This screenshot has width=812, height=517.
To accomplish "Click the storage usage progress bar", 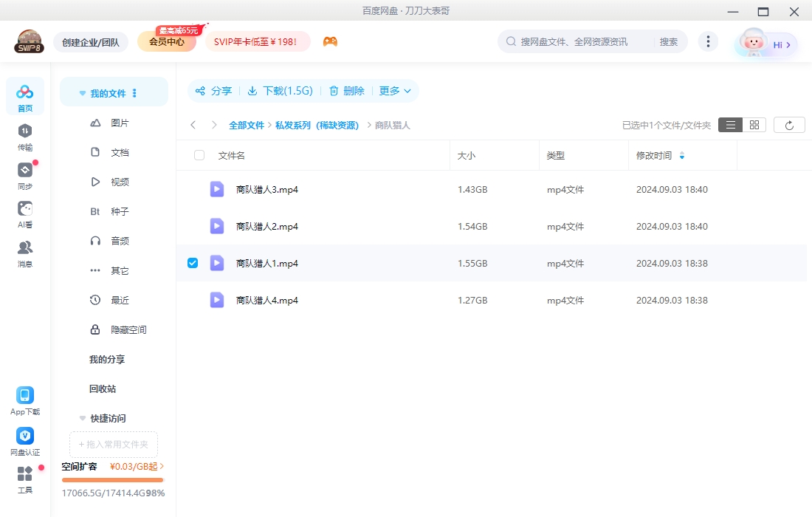I will [112, 480].
